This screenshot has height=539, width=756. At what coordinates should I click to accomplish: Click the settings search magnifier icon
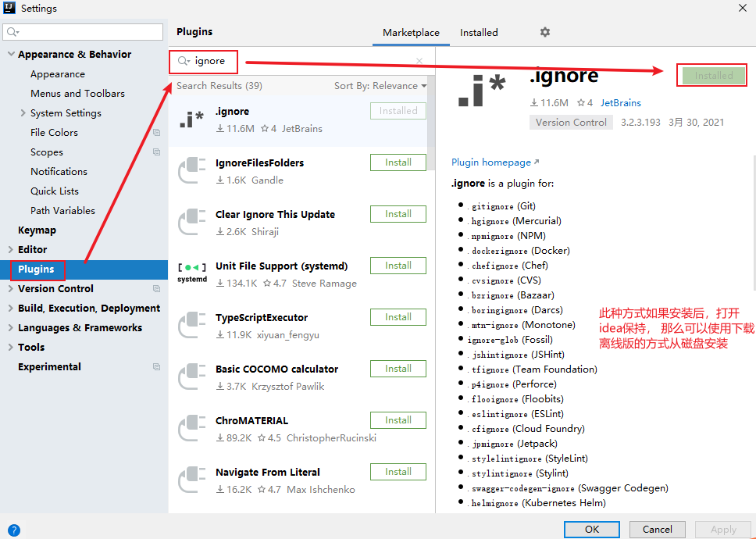13,32
